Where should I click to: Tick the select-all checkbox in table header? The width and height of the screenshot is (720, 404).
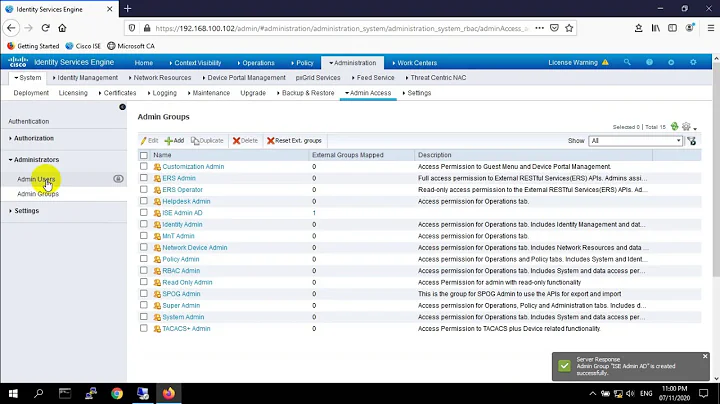pyautogui.click(x=144, y=155)
